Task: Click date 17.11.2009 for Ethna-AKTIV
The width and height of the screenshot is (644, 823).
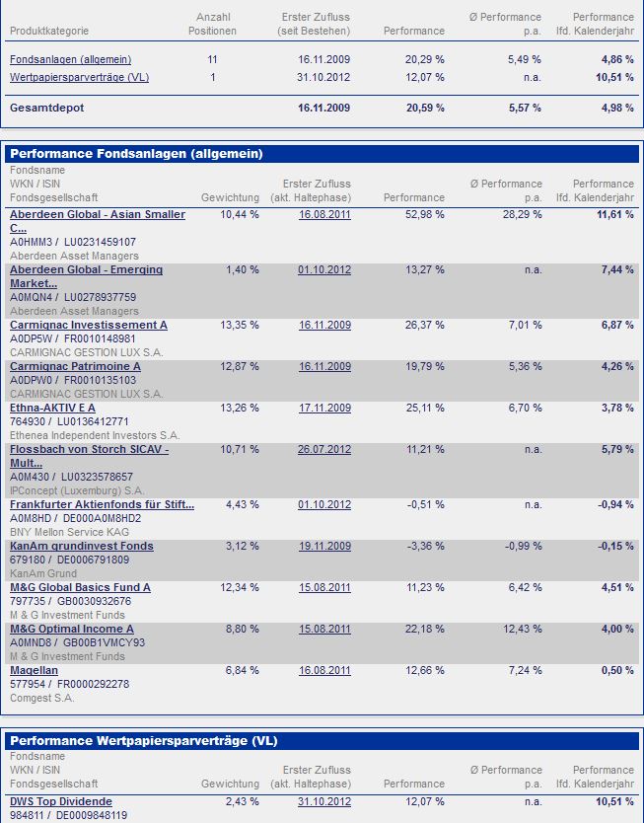Action: click(x=324, y=408)
